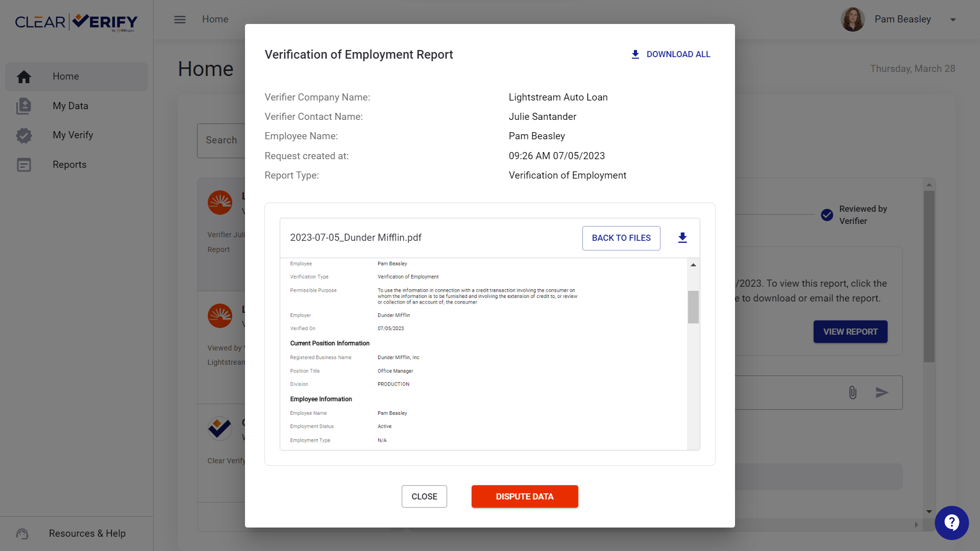Click the request time 09:26 AM 07/05/2023
The height and width of the screenshot is (551, 980).
[556, 156]
